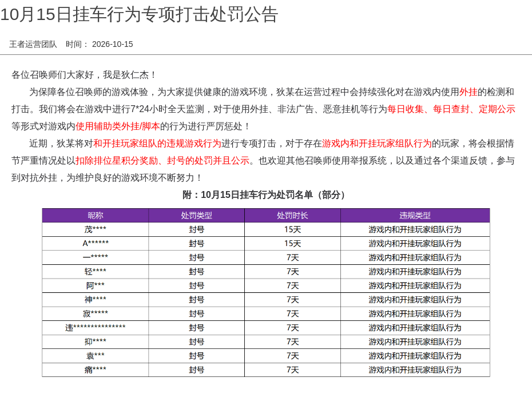The height and width of the screenshot is (393, 532).
Task: Click the 7天 duration in 痛**** row
Action: click(x=292, y=370)
